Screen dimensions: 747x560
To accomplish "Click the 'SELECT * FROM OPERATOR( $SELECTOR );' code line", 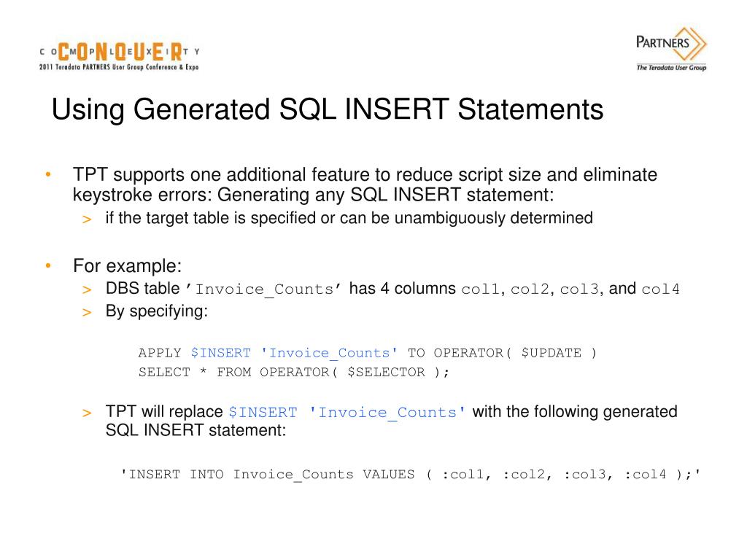I will coord(293,372).
